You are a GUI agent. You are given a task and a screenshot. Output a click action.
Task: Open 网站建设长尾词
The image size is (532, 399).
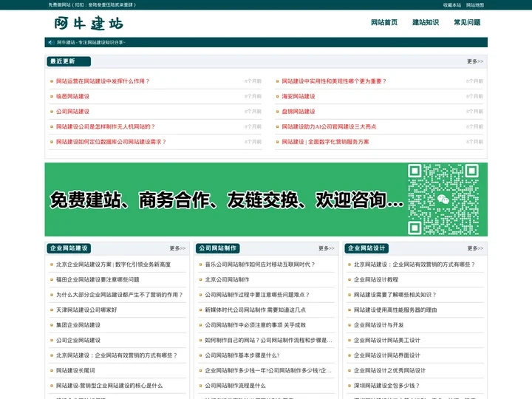click(75, 370)
